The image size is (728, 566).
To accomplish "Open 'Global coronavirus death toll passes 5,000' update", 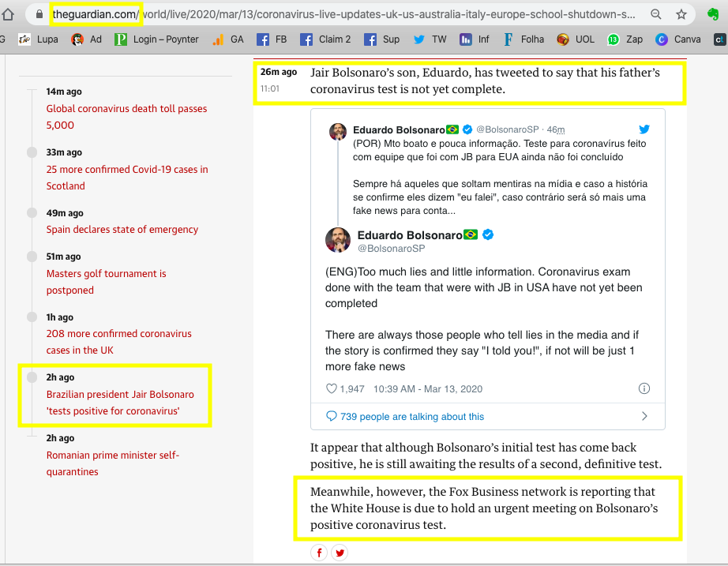I will coord(126,117).
